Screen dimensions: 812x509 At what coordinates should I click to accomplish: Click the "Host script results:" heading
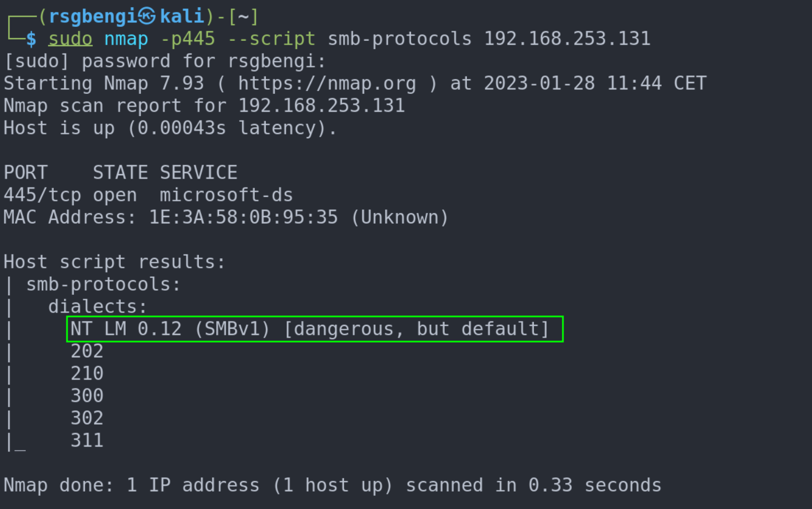[x=114, y=262]
